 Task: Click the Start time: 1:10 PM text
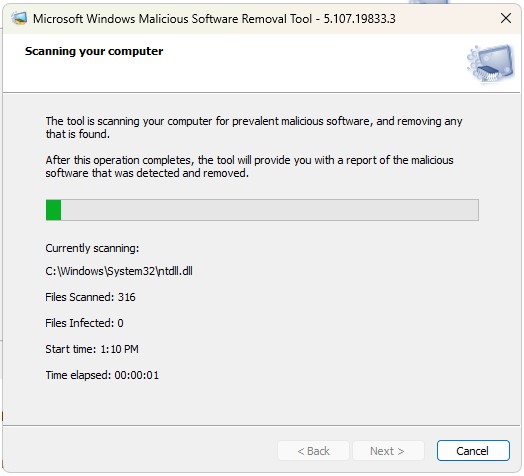click(92, 349)
